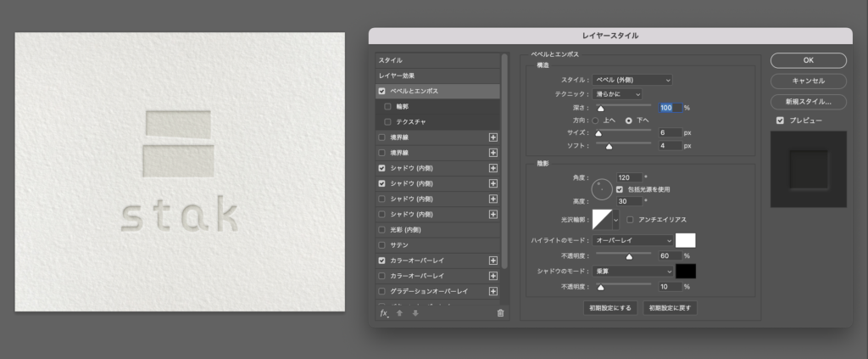
Task: Open the スタイル dropdown showing ベベル (外側)
Action: (632, 80)
